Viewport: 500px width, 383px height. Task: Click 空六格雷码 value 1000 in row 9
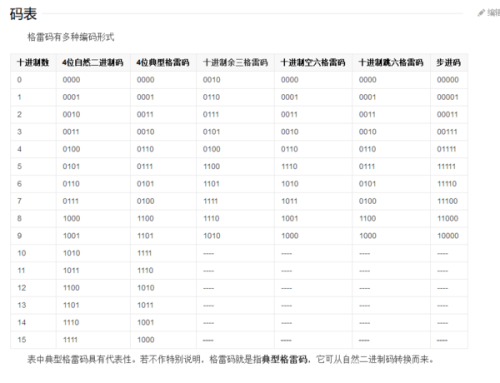pos(290,236)
